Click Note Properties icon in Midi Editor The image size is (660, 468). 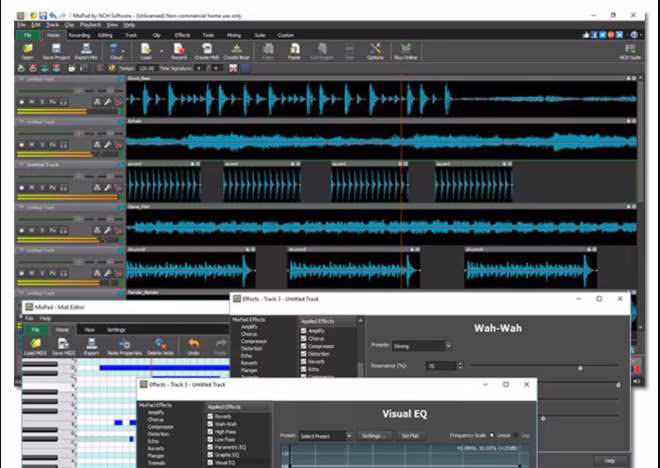[125, 347]
